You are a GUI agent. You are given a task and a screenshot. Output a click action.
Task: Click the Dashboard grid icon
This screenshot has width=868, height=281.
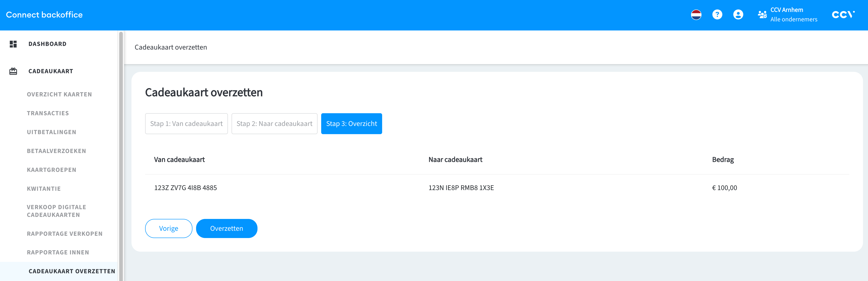[x=13, y=44]
